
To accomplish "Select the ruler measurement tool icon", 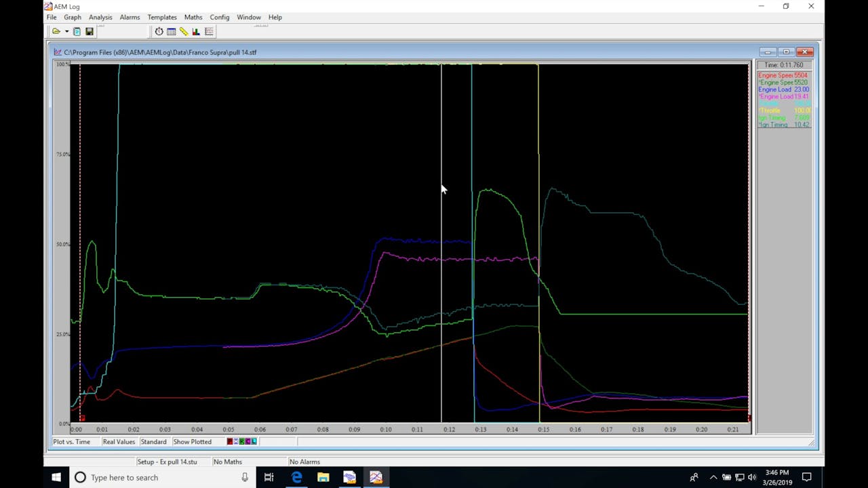I will 184,31.
